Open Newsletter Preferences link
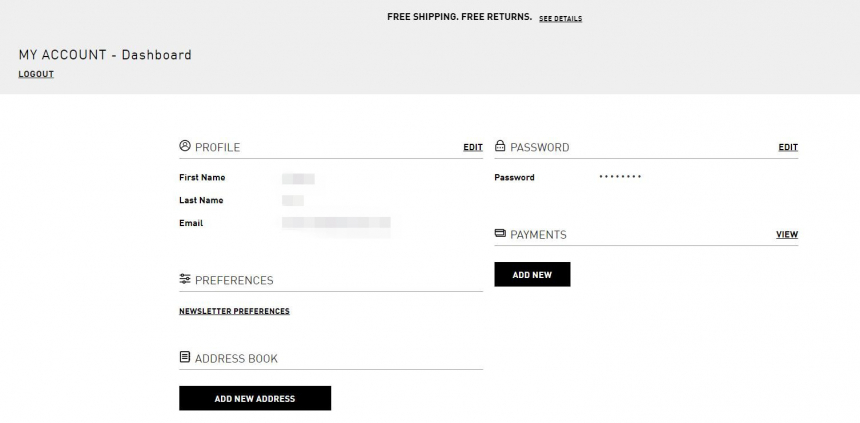The image size is (860, 423). (x=234, y=311)
